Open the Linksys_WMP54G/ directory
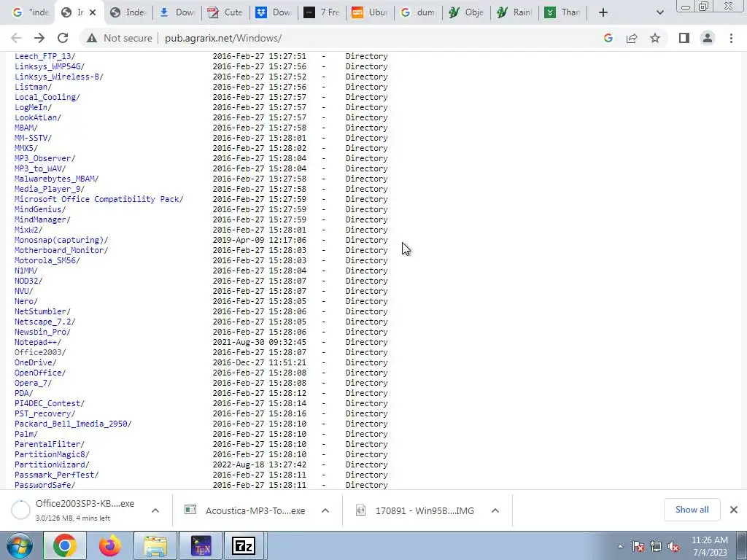This screenshot has height=560, width=747. tap(50, 66)
